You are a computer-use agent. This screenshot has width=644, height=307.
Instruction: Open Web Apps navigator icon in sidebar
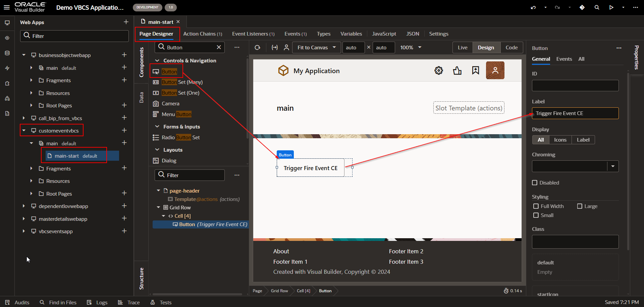pyautogui.click(x=7, y=23)
